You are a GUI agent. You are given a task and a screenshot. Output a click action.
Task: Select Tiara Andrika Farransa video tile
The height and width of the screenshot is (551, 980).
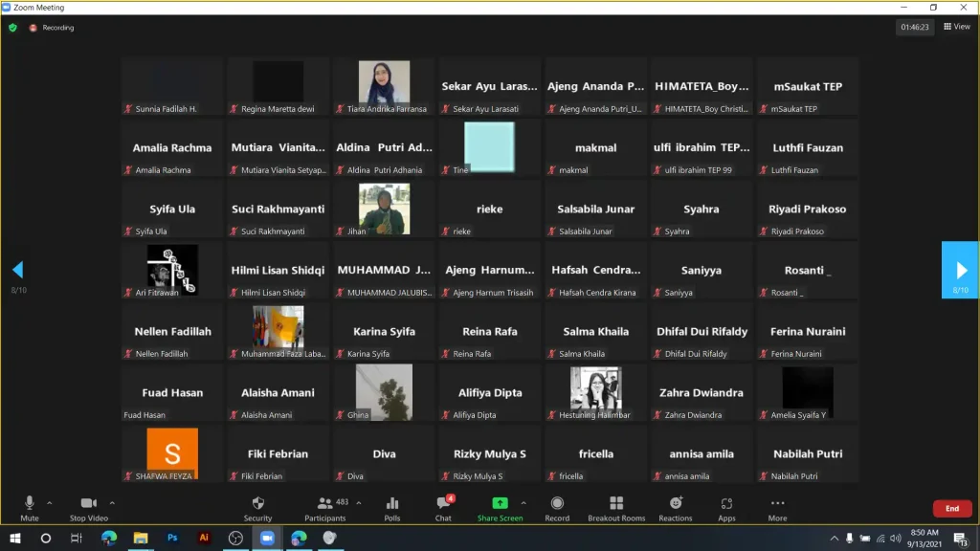[384, 87]
